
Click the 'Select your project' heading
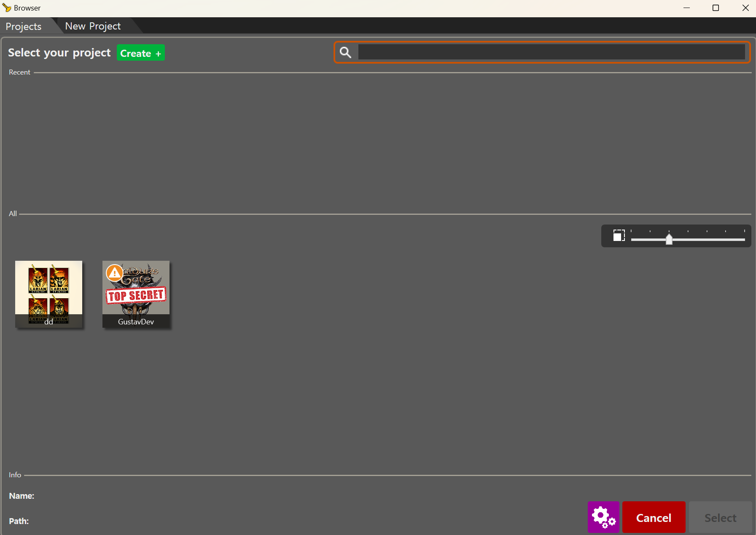pos(59,53)
